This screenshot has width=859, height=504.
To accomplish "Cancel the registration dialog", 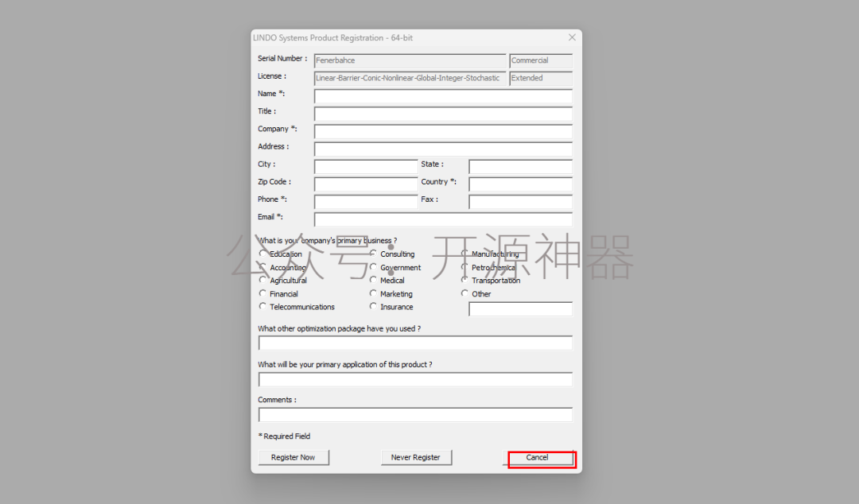I will click(538, 457).
